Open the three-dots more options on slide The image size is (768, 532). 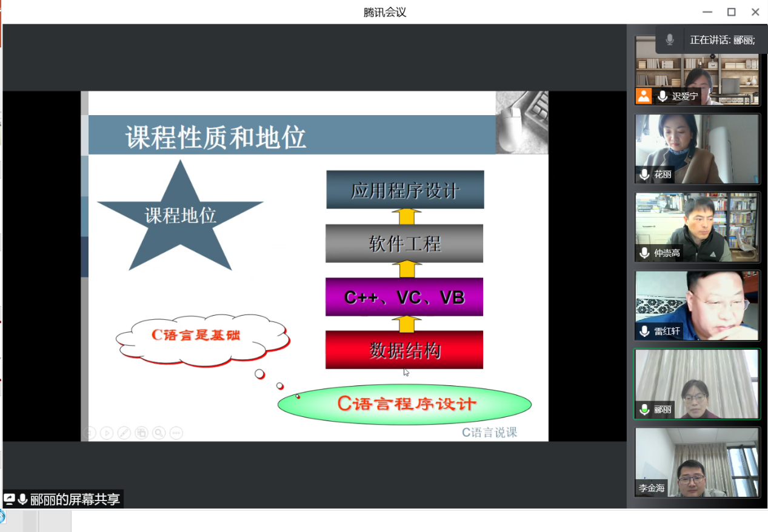[x=176, y=433]
